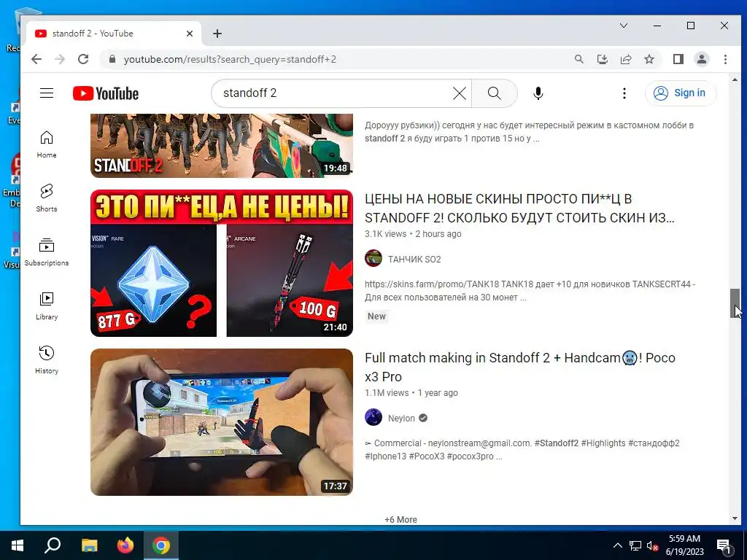This screenshot has width=747, height=560.
Task: Open the taskbar clock and date
Action: pyautogui.click(x=684, y=545)
